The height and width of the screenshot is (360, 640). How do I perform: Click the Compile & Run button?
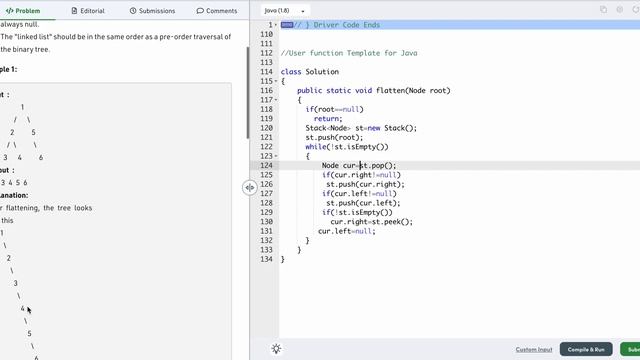point(586,349)
